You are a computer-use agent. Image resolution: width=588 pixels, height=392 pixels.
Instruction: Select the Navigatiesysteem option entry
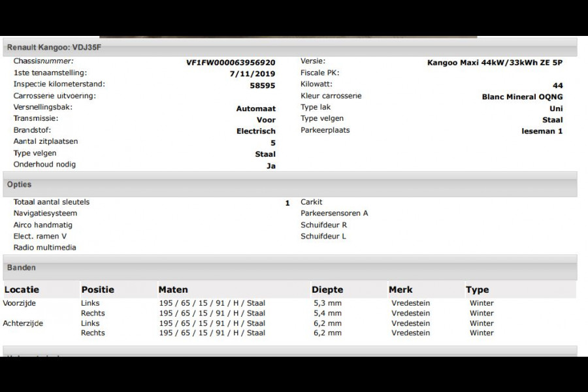click(x=45, y=214)
